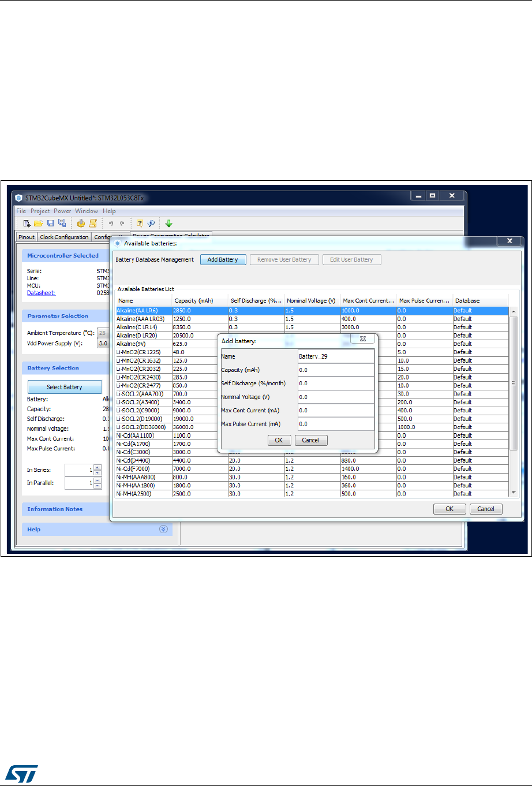532x786 pixels.
Task: Click the Generate Report scroll icon
Action: point(92,223)
